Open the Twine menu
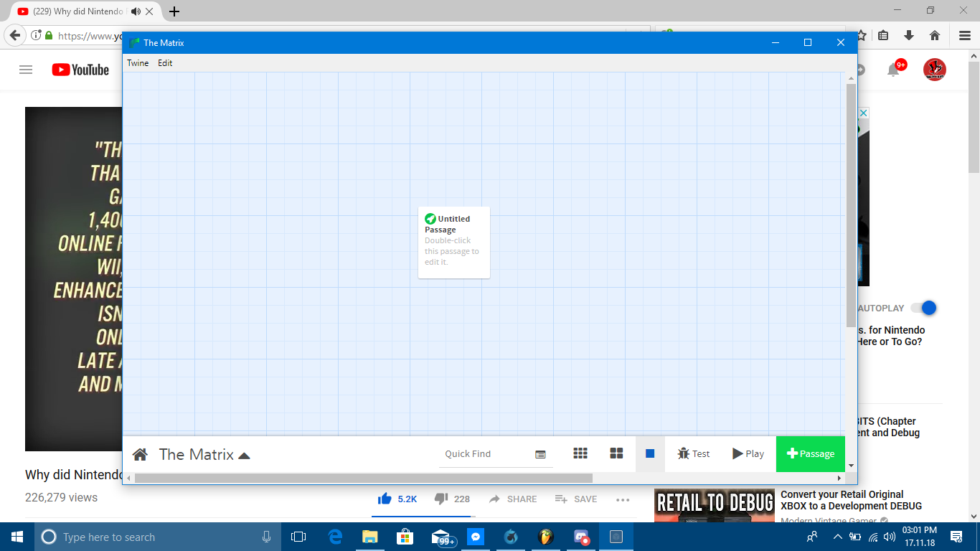Viewport: 980px width, 551px height. [138, 63]
